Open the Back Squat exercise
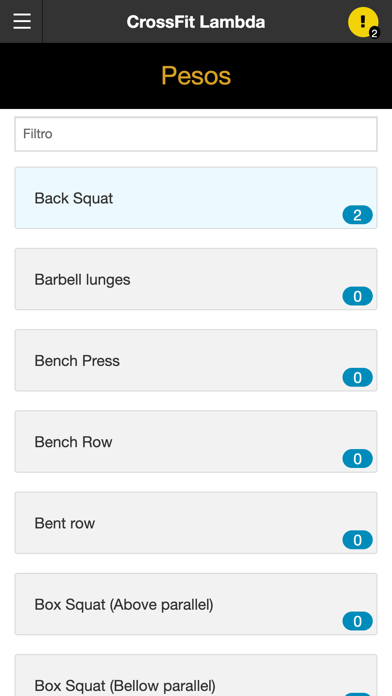Viewport: 392px width, 696px height. click(196, 198)
